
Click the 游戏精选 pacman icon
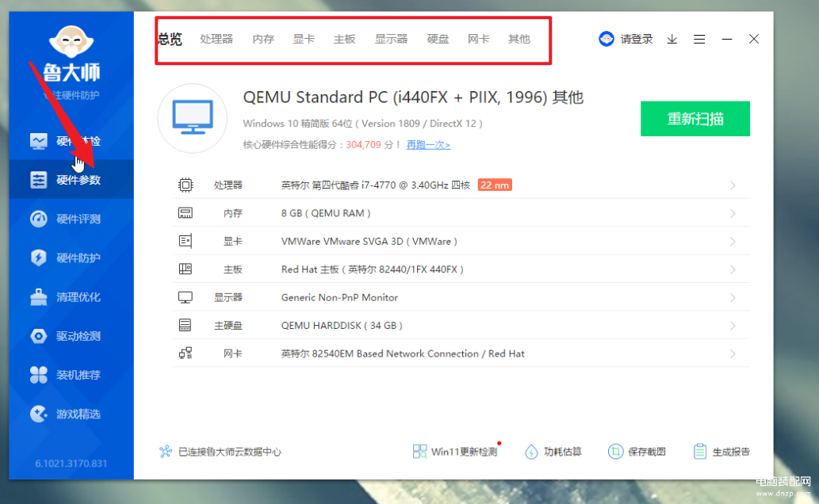tap(39, 414)
